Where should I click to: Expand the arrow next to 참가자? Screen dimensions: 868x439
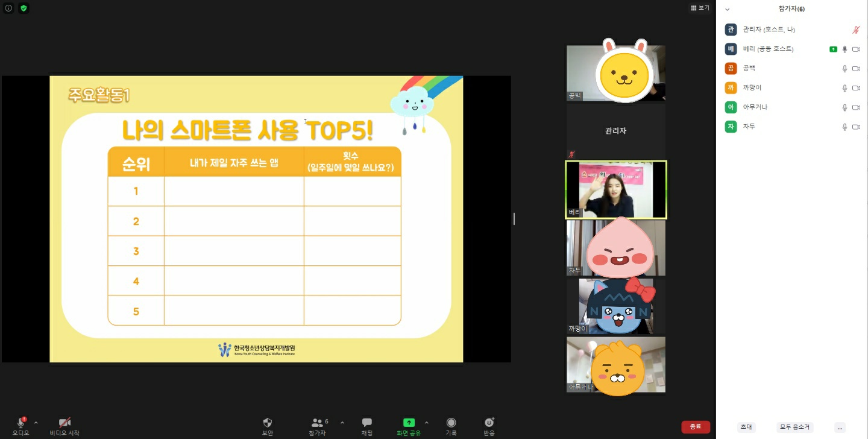click(342, 423)
